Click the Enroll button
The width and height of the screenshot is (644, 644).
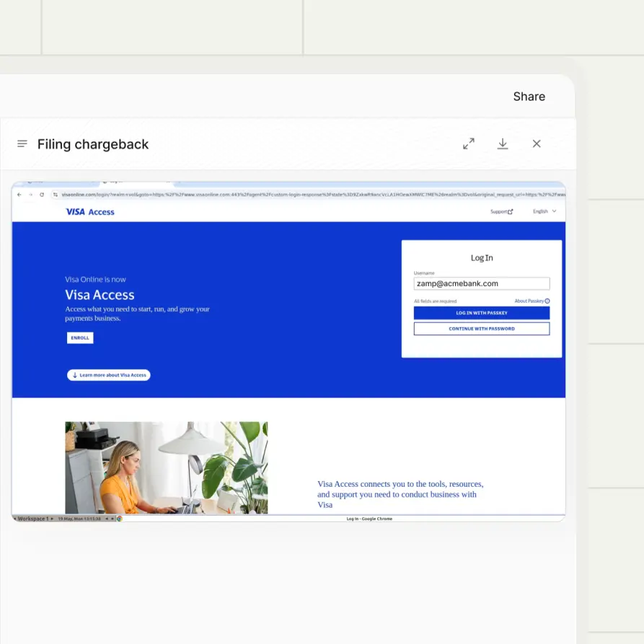click(x=80, y=338)
